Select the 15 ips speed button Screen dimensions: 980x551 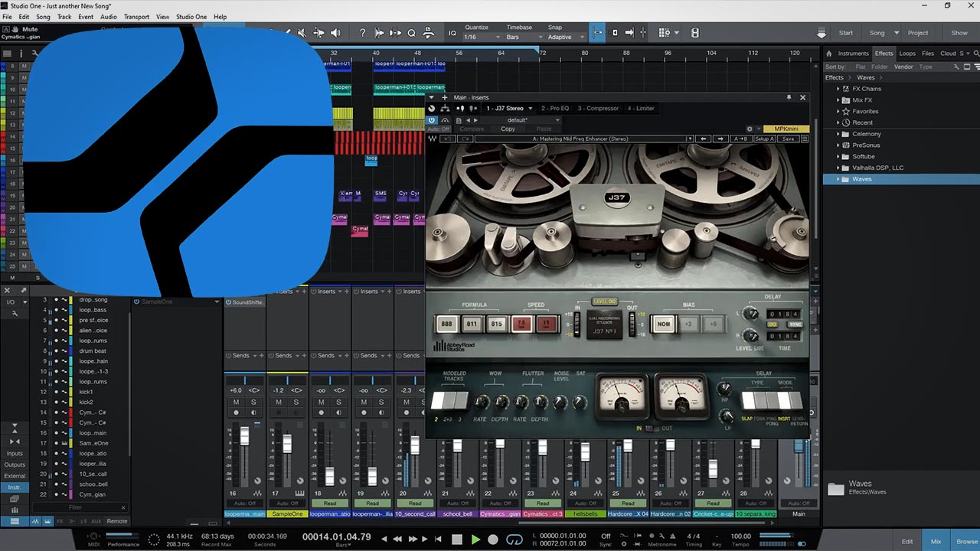546,324
